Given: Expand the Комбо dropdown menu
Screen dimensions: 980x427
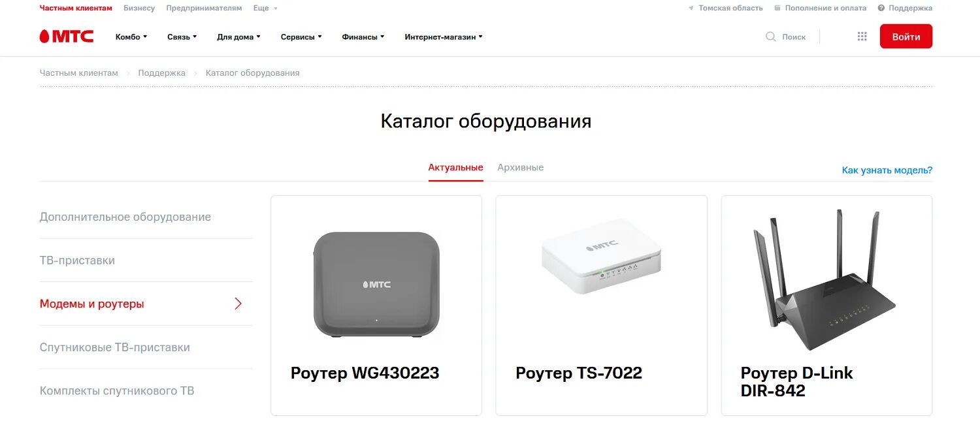Looking at the screenshot, I should [131, 37].
